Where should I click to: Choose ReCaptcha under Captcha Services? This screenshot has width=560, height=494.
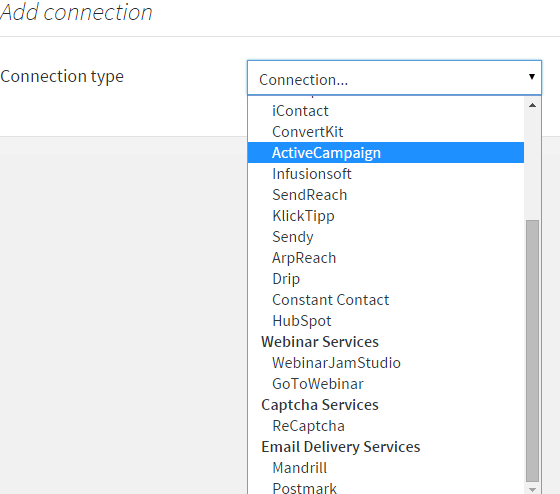point(386,426)
